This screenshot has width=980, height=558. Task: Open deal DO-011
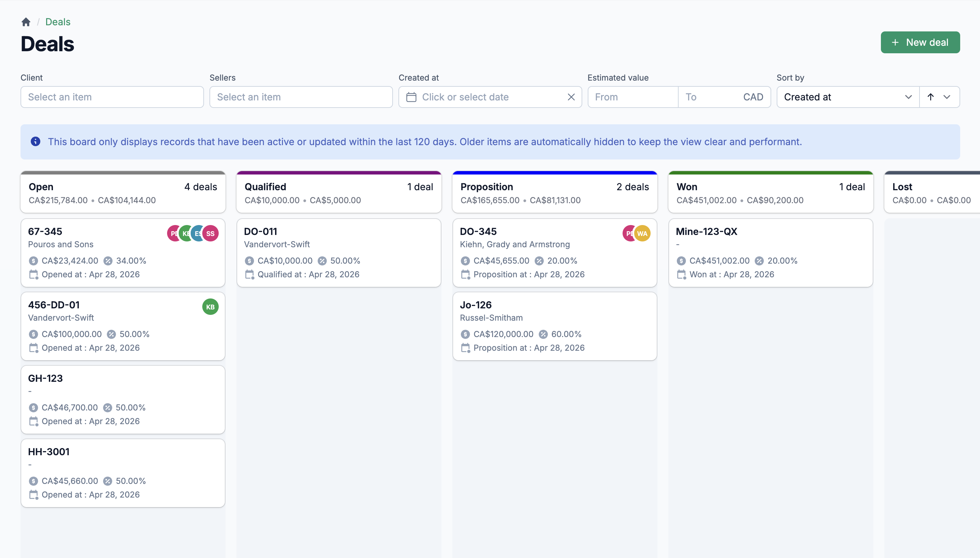tap(339, 253)
